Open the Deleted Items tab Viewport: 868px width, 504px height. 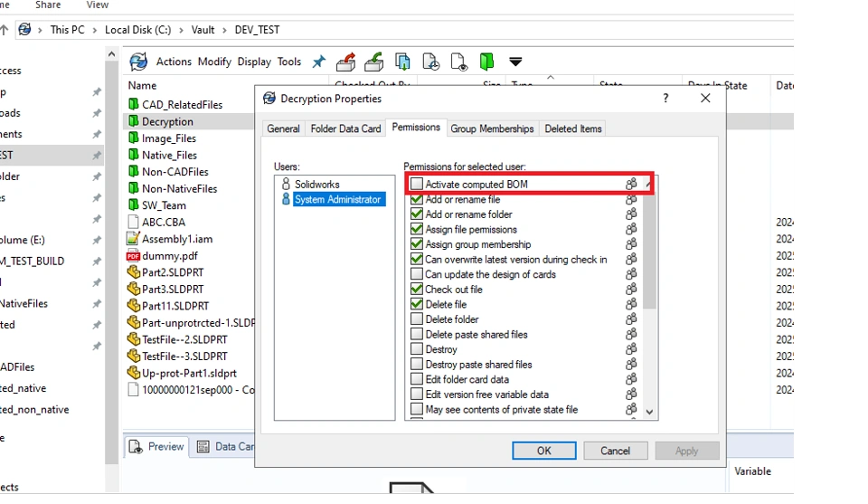point(573,128)
